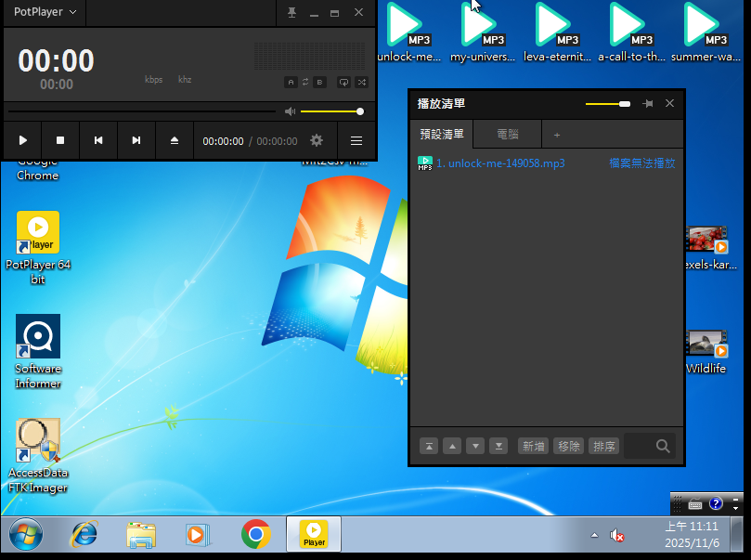Pin the playlist window
Screen dimensions: 751x560
[648, 103]
